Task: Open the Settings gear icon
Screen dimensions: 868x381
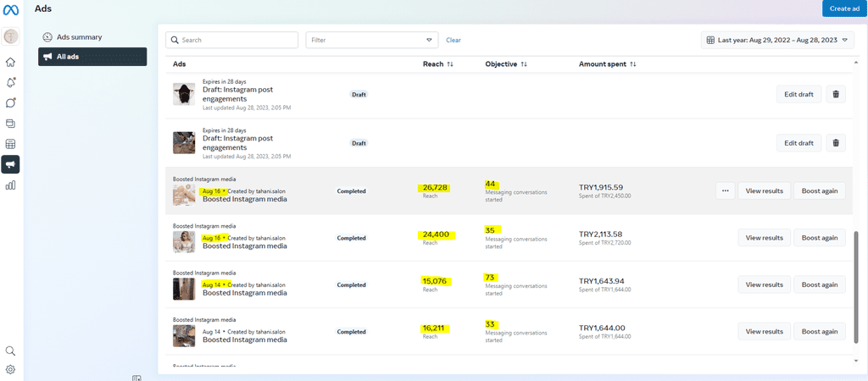Action: click(10, 369)
